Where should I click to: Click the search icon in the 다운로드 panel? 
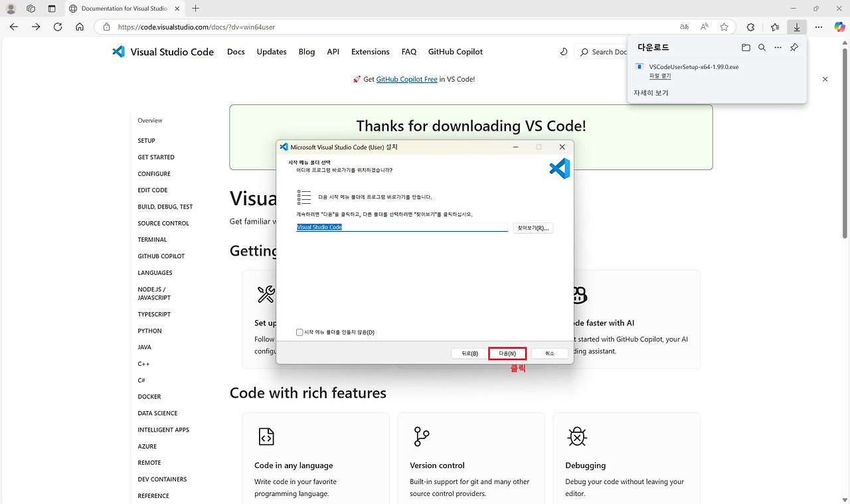762,47
